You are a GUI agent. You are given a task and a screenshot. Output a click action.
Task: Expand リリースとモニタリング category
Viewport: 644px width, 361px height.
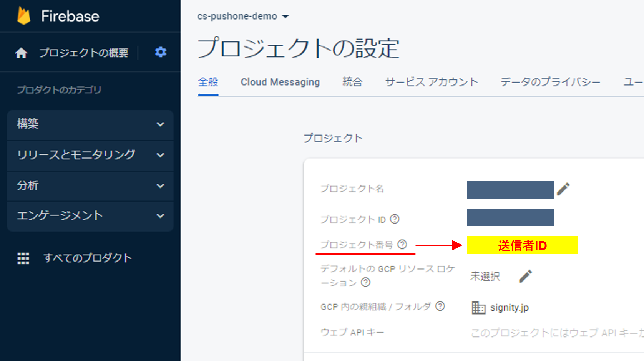pyautogui.click(x=90, y=155)
